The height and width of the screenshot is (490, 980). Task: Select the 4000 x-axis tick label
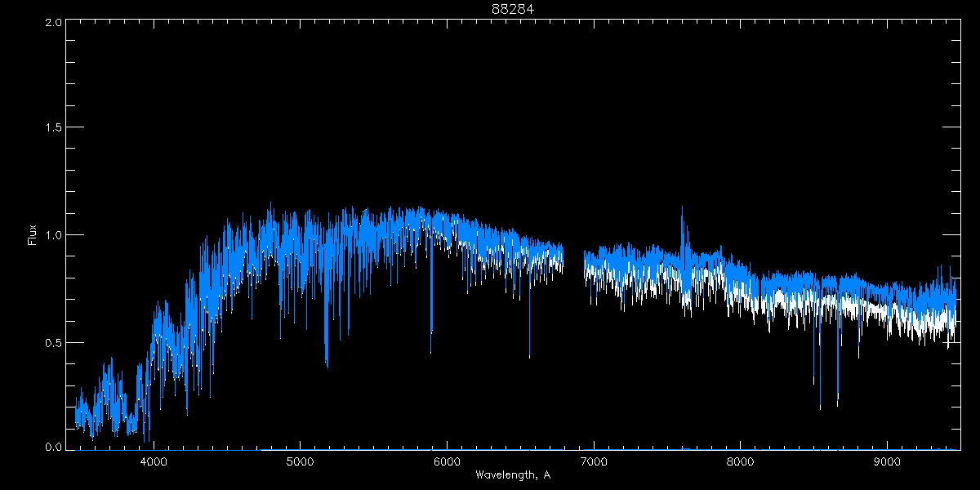[x=154, y=461]
